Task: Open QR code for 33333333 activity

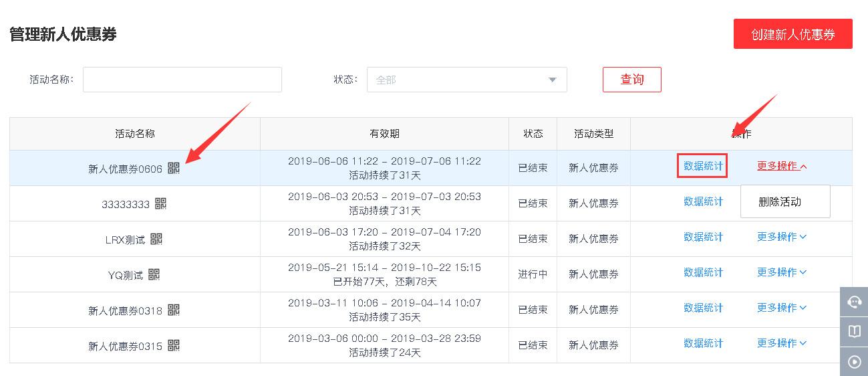Action: click(160, 203)
